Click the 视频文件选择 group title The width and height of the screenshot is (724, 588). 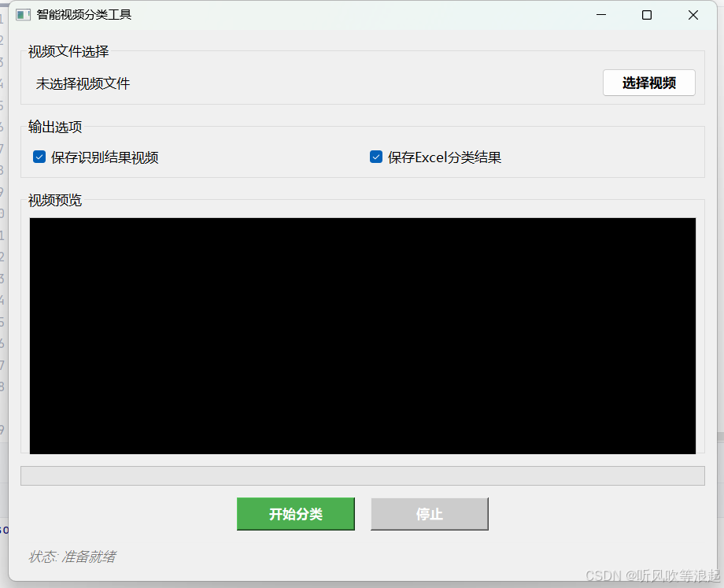(68, 51)
